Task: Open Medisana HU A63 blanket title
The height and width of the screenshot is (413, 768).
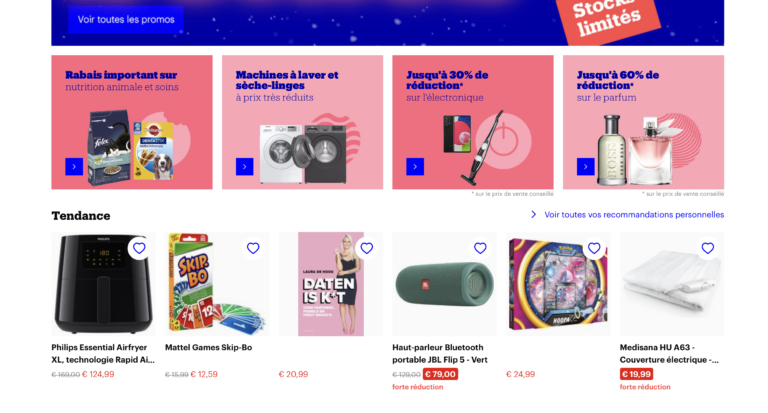Action: point(669,353)
